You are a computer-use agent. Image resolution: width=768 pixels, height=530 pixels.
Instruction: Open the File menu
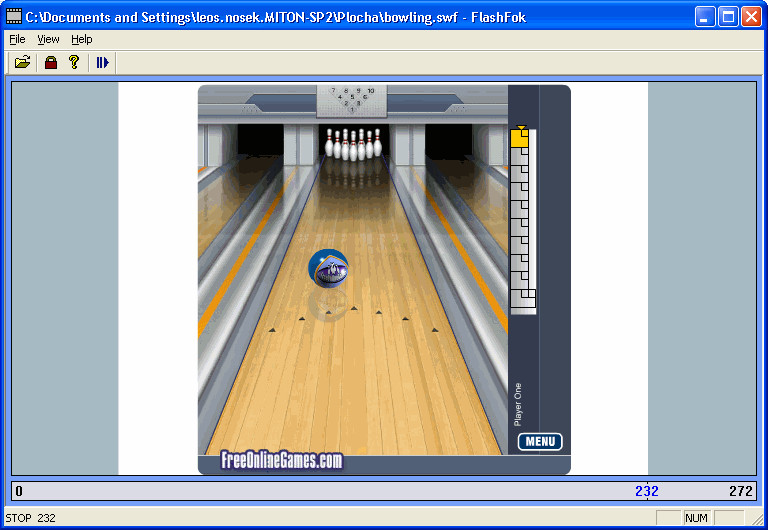point(17,39)
